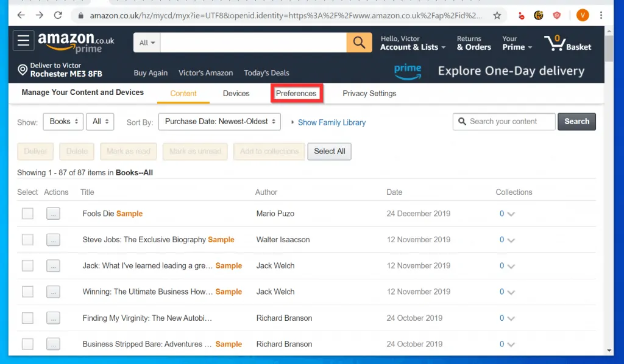Open the Preferences tab
This screenshot has height=364, width=624.
tap(296, 93)
